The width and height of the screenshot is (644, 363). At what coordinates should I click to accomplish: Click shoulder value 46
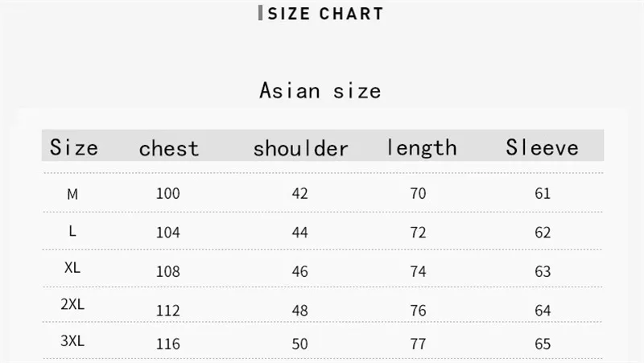[299, 271]
